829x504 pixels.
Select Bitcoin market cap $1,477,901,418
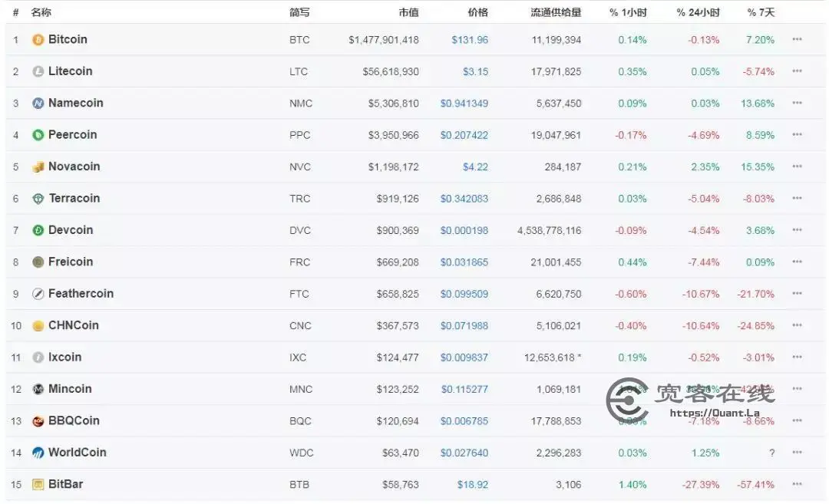coord(383,40)
